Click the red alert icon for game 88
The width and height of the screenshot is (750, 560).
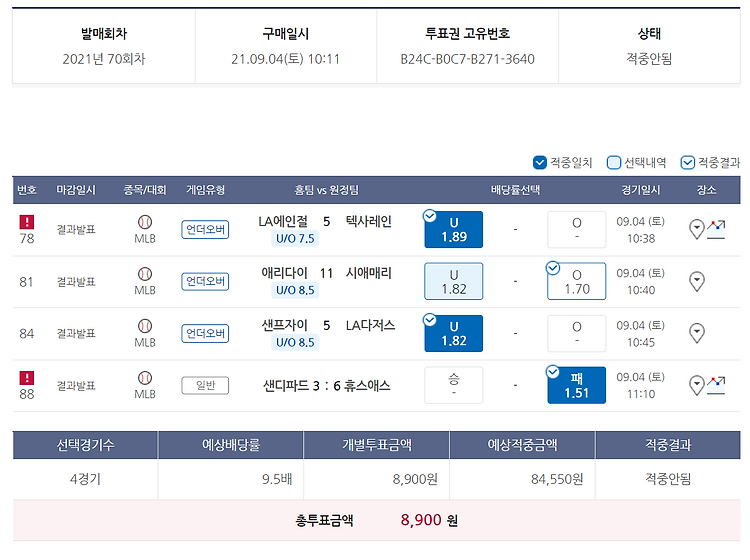[x=27, y=378]
